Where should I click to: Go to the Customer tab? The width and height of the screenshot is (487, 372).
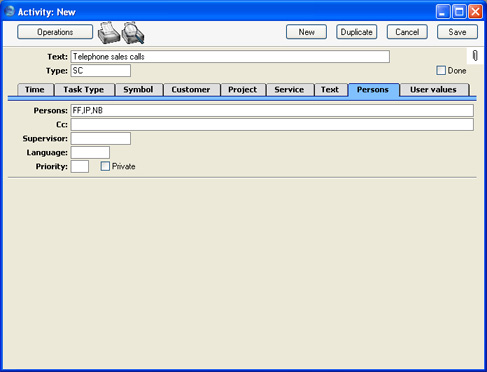[191, 90]
